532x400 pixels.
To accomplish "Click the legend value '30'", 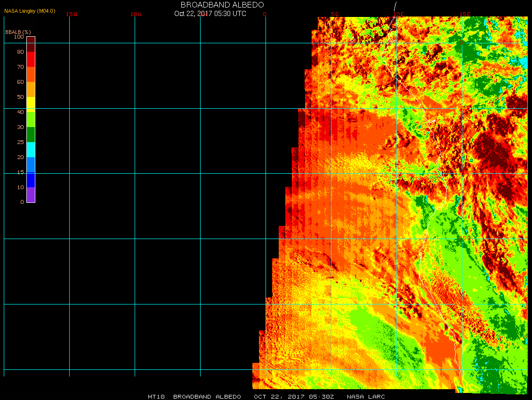I will (x=21, y=127).
